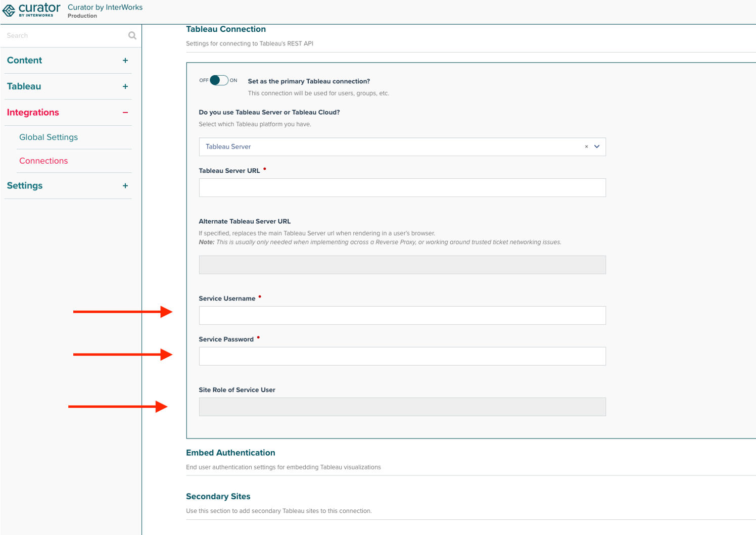Expand Tableau section with plus icon
Image resolution: width=756 pixels, height=535 pixels.
pyautogui.click(x=125, y=86)
